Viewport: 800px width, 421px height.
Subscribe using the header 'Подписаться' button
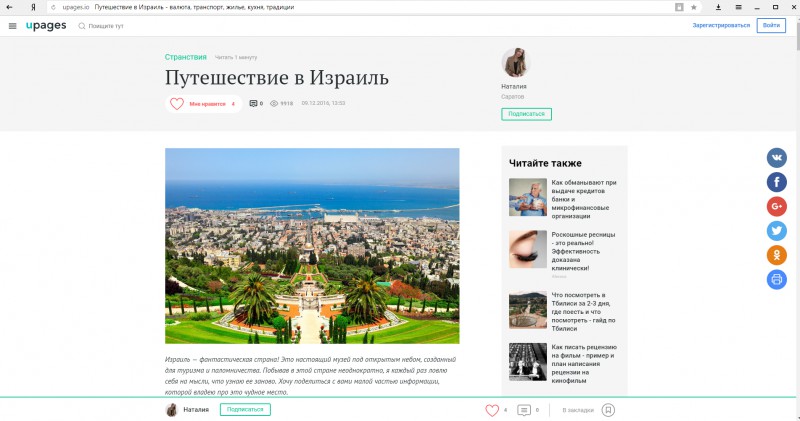tap(526, 114)
